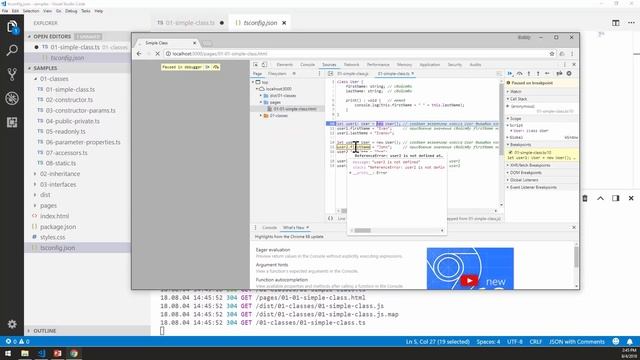
Task: Open Chrome's three-dot menu
Action: (x=572, y=53)
